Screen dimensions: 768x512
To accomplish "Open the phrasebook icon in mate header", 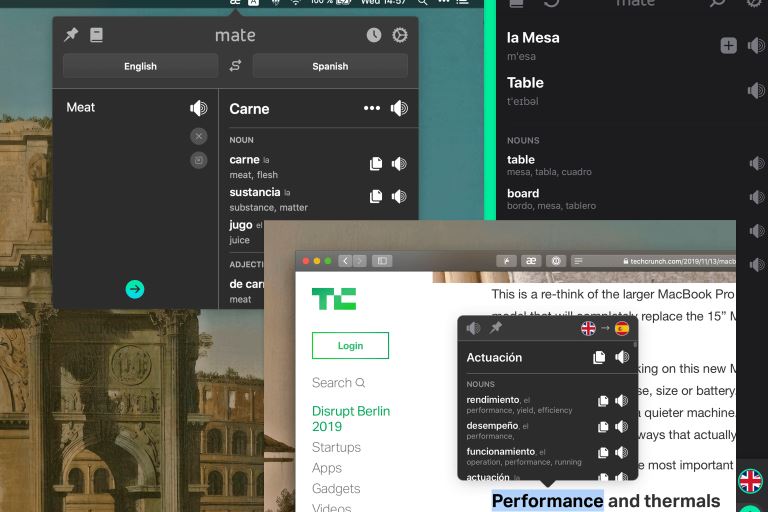I will pos(96,35).
